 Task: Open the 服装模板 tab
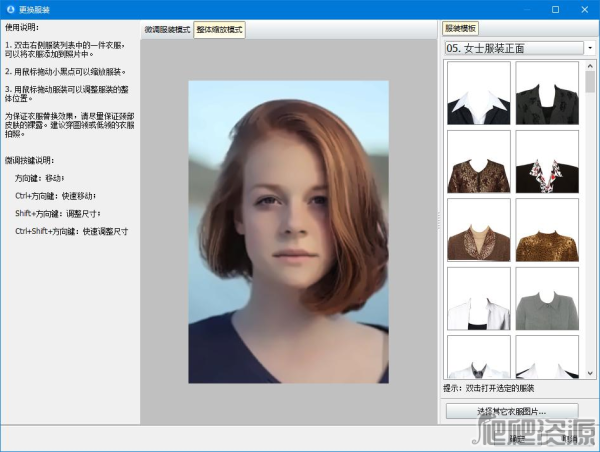pyautogui.click(x=462, y=30)
